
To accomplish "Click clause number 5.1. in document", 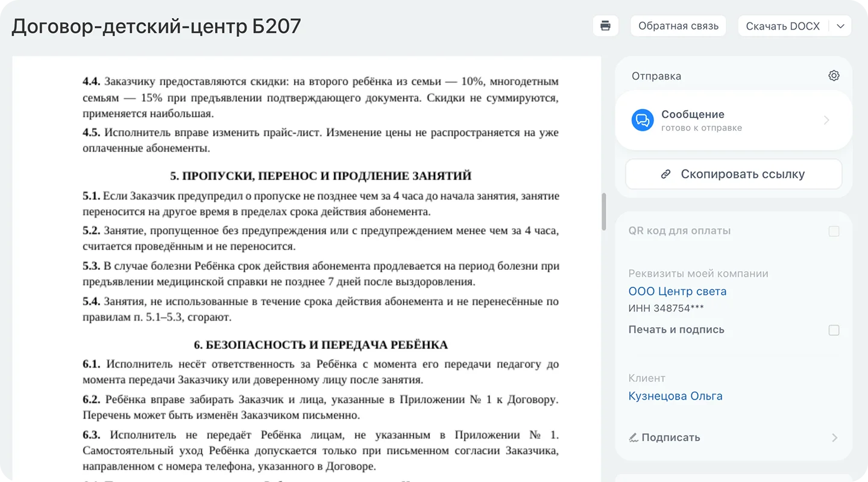I will point(92,196).
